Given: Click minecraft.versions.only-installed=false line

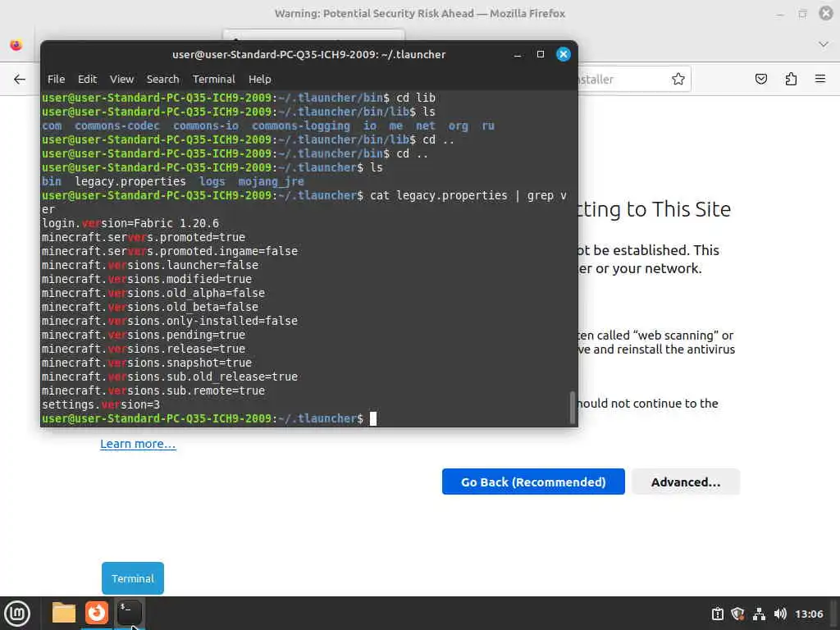Looking at the screenshot, I should [x=170, y=321].
